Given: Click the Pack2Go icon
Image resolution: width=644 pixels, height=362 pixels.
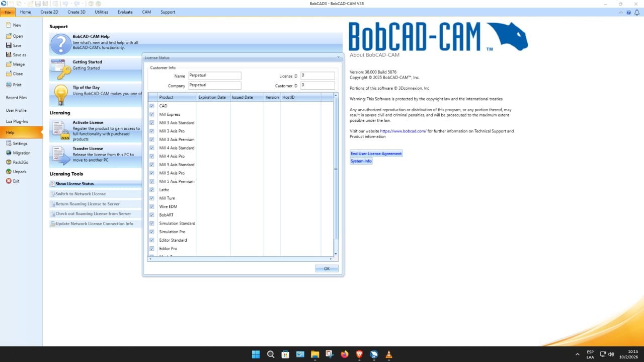Looking at the screenshot, I should pos(9,162).
